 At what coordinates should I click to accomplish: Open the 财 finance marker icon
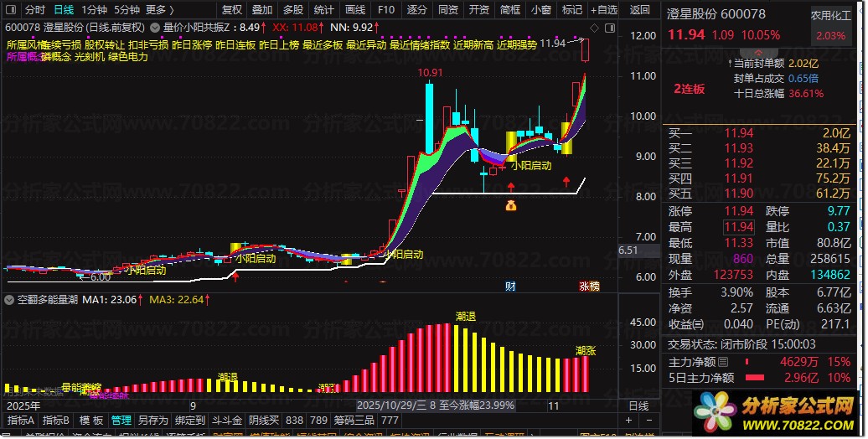click(x=510, y=287)
